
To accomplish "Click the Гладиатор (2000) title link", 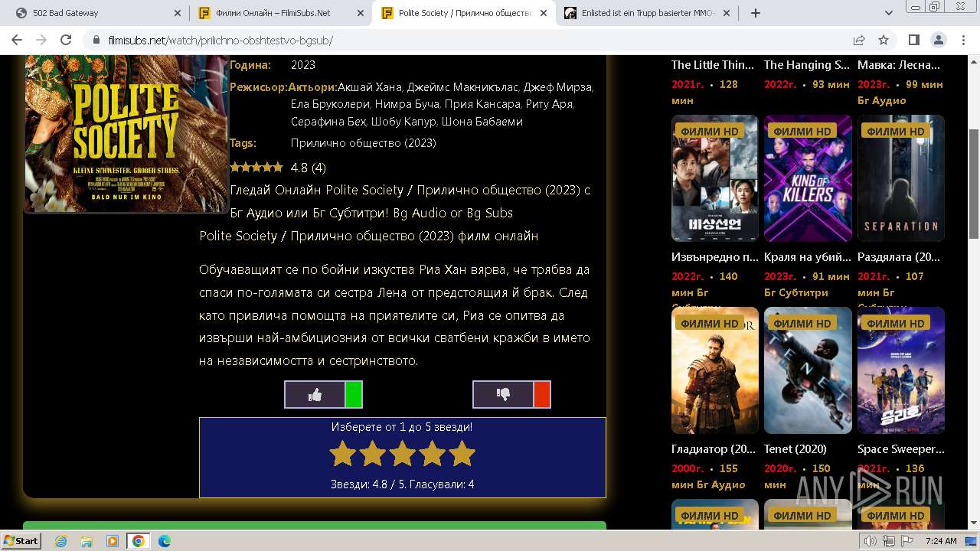I will point(714,449).
